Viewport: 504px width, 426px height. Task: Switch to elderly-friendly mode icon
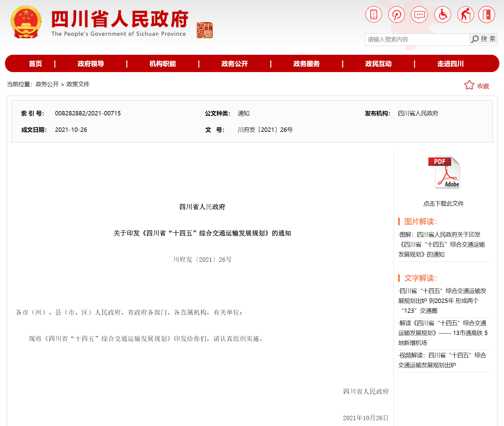tap(466, 15)
